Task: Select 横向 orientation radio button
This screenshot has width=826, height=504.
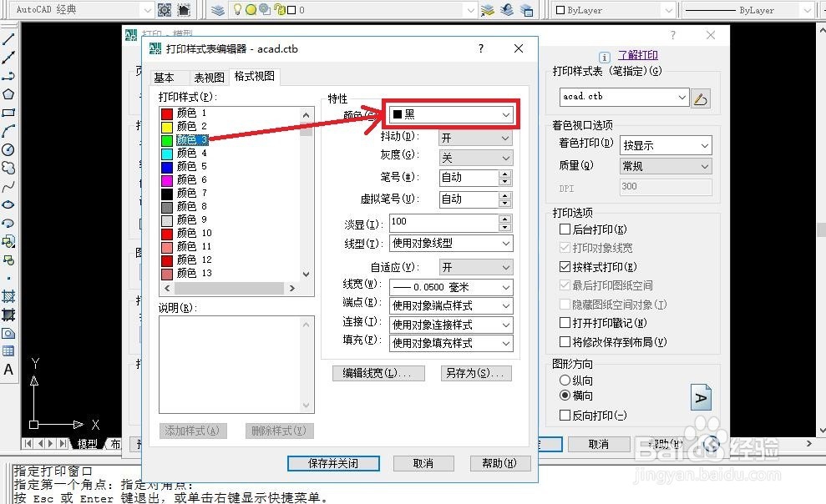Action: click(x=565, y=395)
